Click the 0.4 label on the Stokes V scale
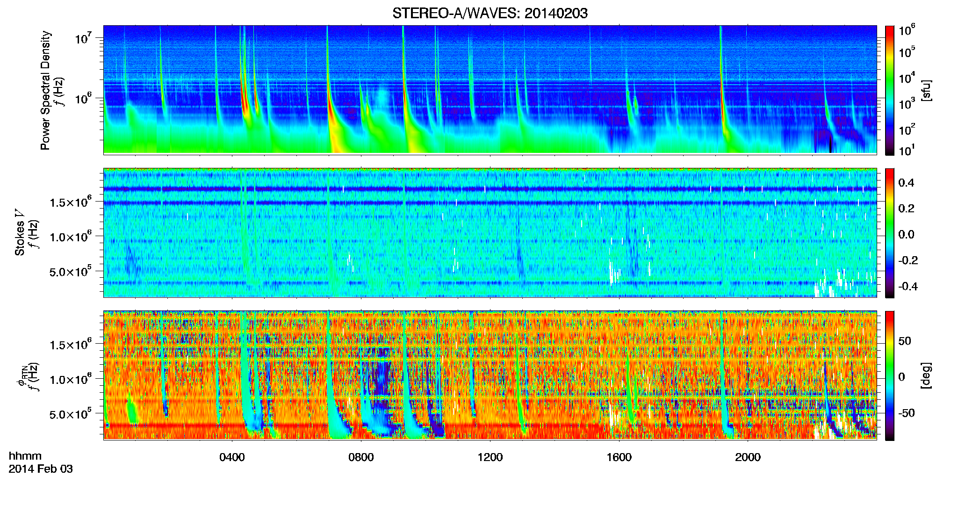 pyautogui.click(x=906, y=182)
